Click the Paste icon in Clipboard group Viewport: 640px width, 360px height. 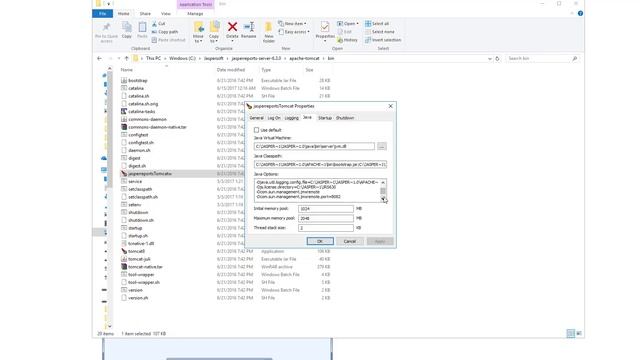[142, 27]
